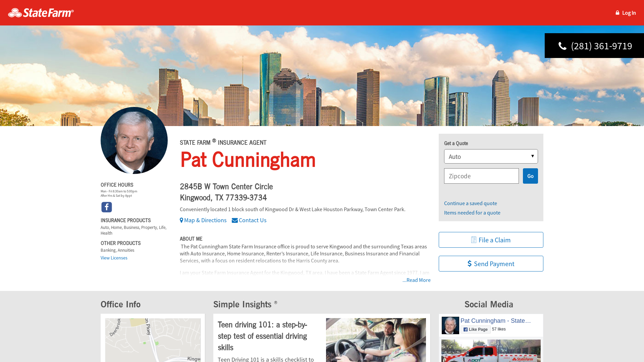
Task: Click the View Licenses link
Action: coord(114,258)
